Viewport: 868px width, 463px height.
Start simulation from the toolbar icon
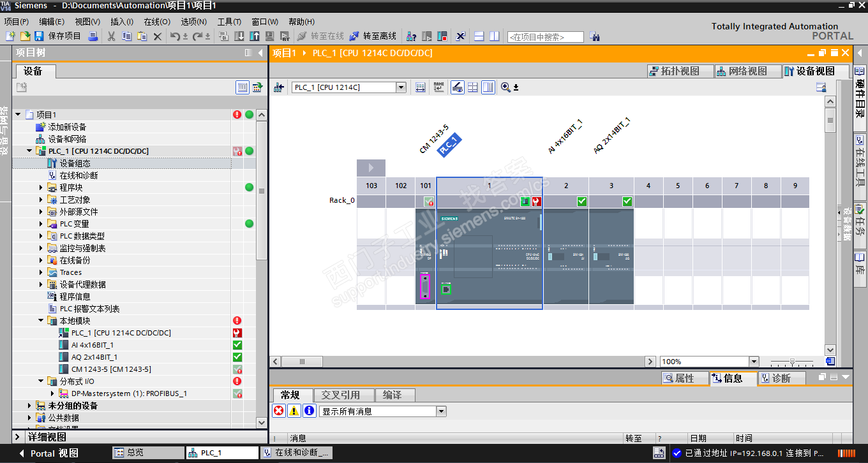click(x=270, y=36)
